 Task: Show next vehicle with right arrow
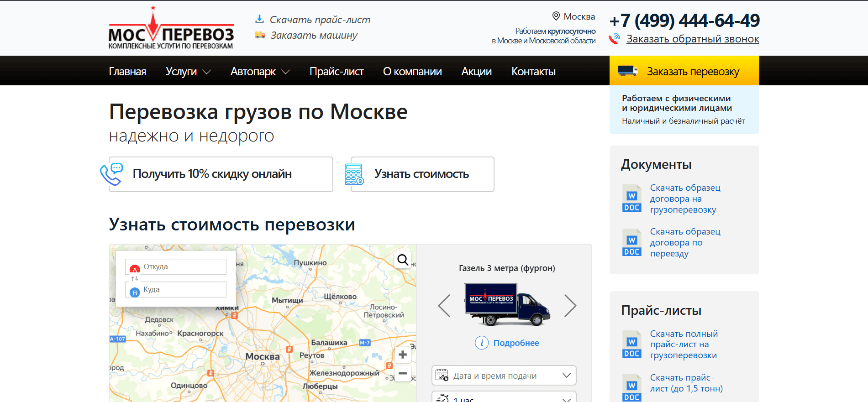coord(570,306)
